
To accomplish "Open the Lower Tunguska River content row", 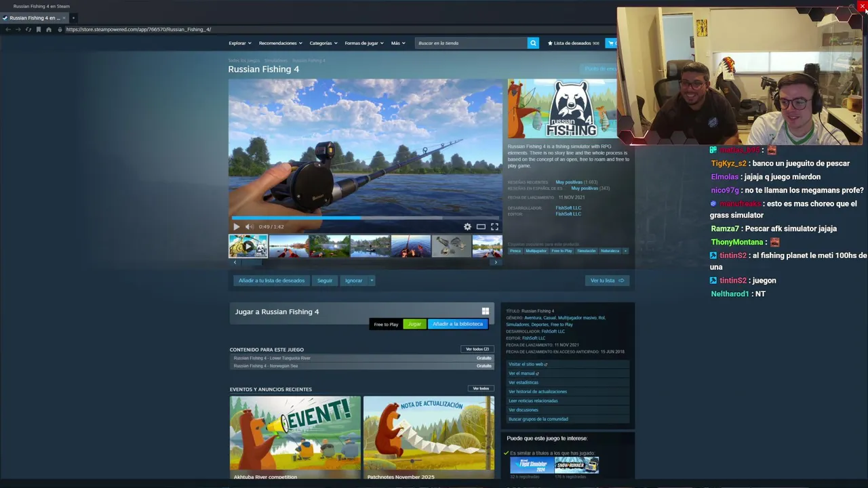I will point(361,358).
